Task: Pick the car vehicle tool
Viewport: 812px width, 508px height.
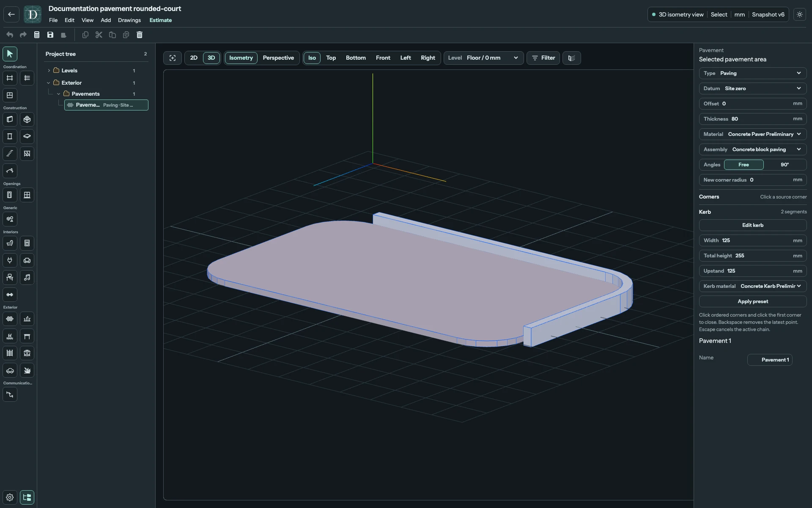Action: pyautogui.click(x=10, y=370)
